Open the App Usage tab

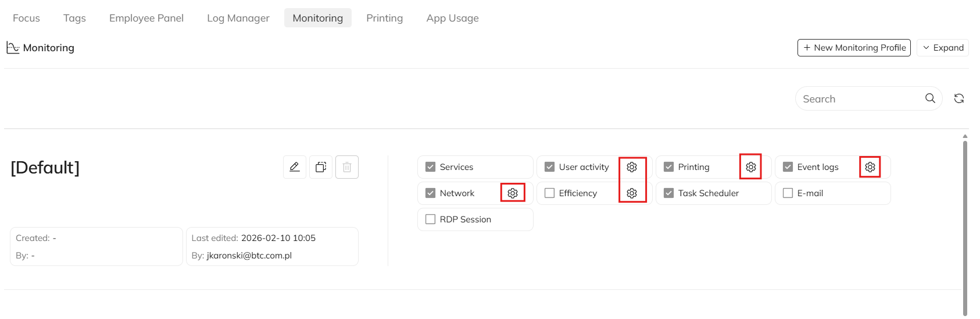(452, 18)
